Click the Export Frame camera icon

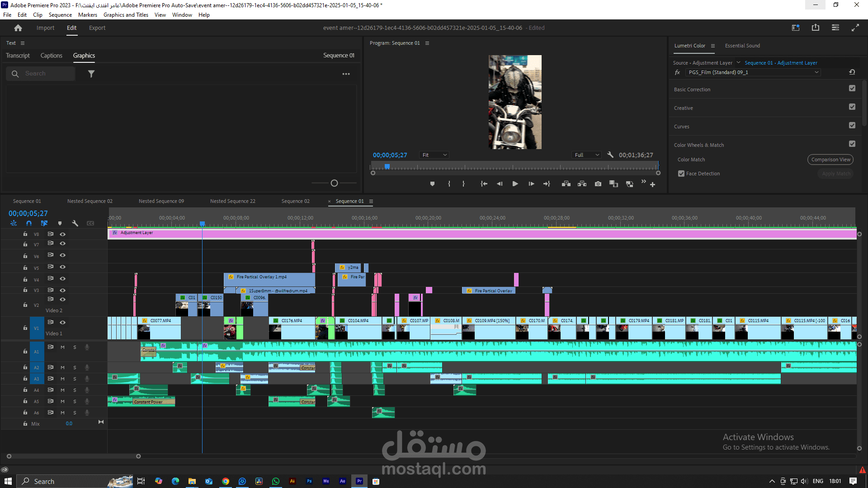tap(598, 184)
